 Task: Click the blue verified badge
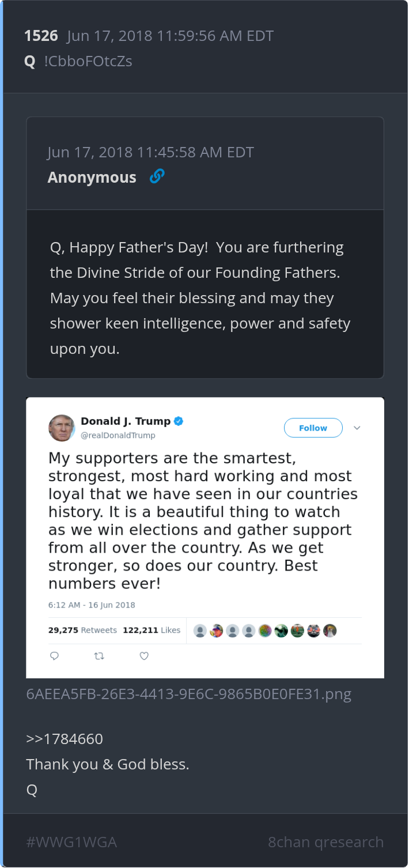tap(179, 421)
